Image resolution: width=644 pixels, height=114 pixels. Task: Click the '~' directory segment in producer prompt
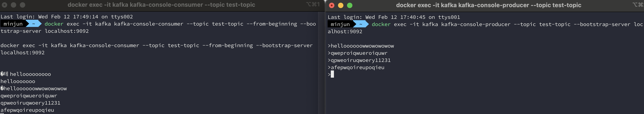coord(361,24)
